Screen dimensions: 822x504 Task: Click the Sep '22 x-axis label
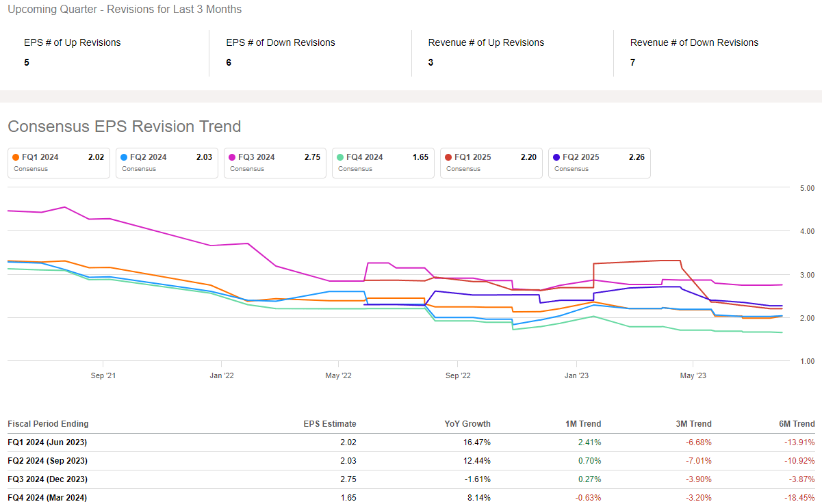(458, 375)
